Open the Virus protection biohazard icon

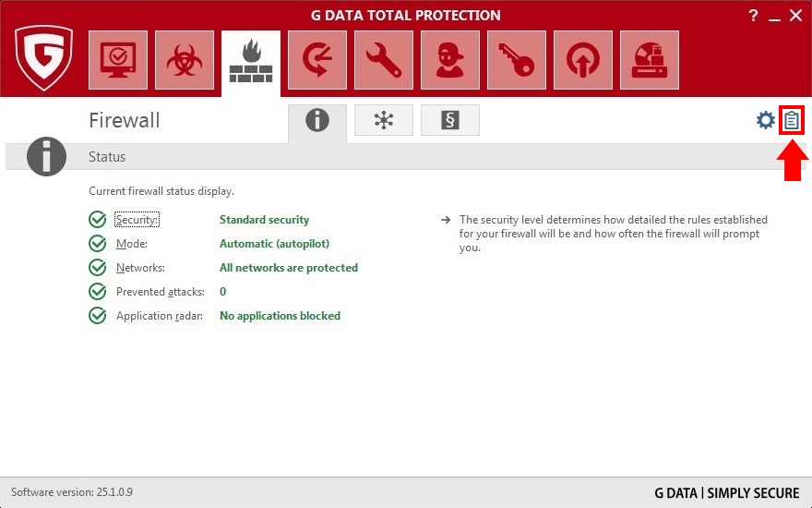(185, 60)
